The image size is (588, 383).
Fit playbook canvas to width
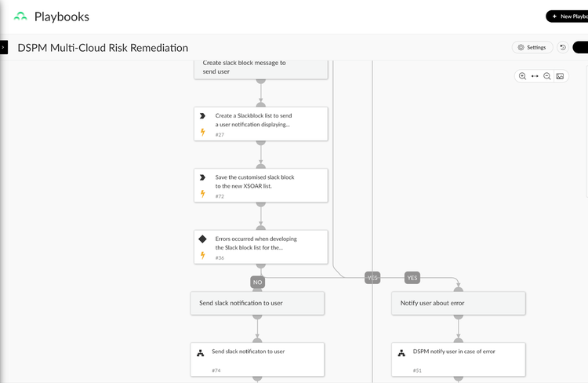point(535,76)
